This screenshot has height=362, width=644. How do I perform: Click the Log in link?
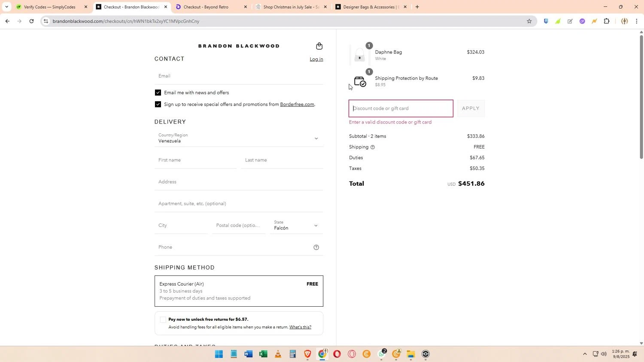[x=316, y=59]
